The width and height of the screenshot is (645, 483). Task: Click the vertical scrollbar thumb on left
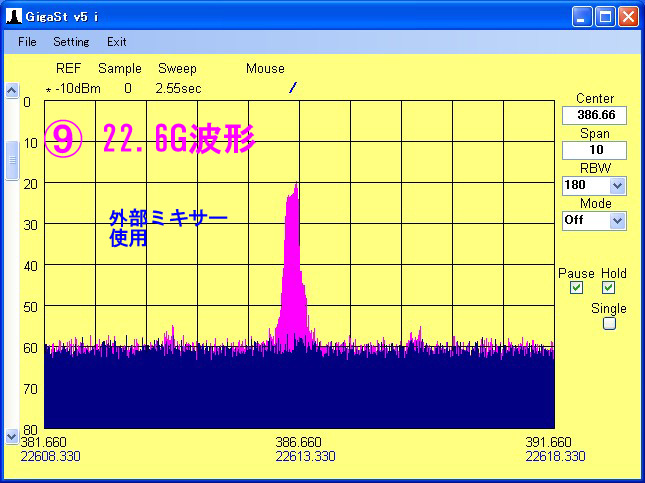click(x=12, y=160)
